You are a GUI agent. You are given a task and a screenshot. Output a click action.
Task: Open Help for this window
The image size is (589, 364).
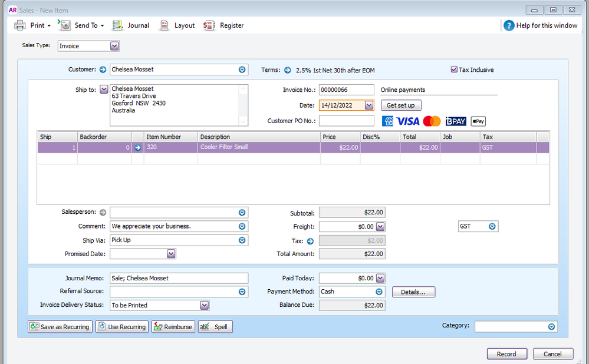pos(509,25)
